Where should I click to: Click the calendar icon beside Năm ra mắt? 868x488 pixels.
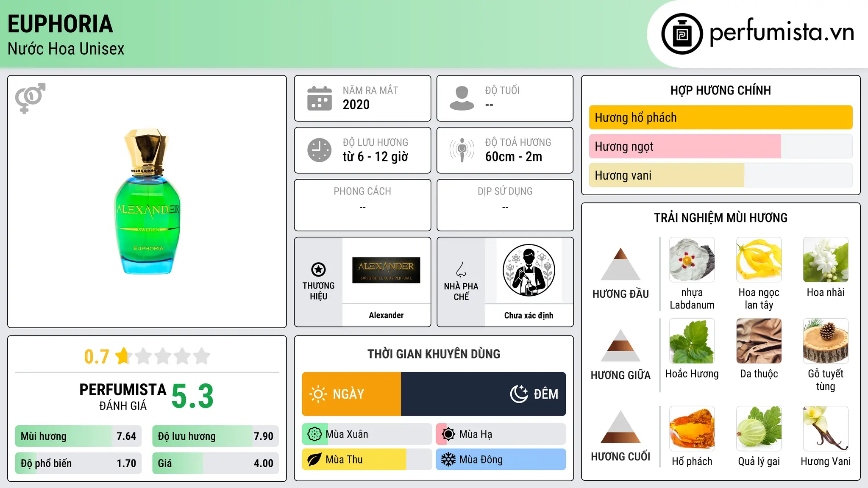[x=320, y=98]
